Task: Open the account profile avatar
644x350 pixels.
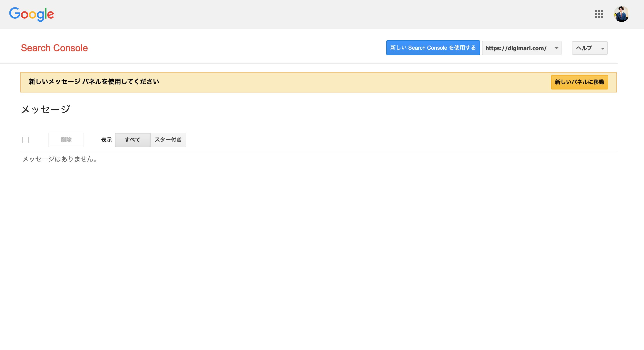Action: (621, 14)
